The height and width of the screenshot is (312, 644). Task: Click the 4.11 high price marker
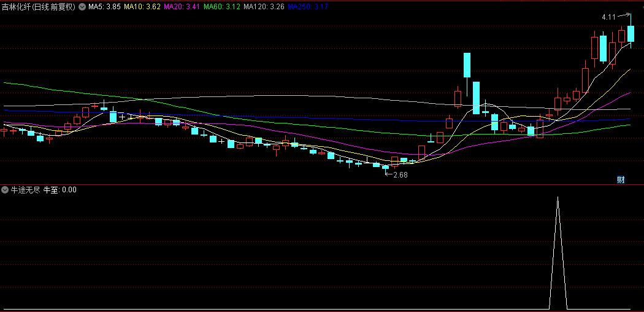608,17
